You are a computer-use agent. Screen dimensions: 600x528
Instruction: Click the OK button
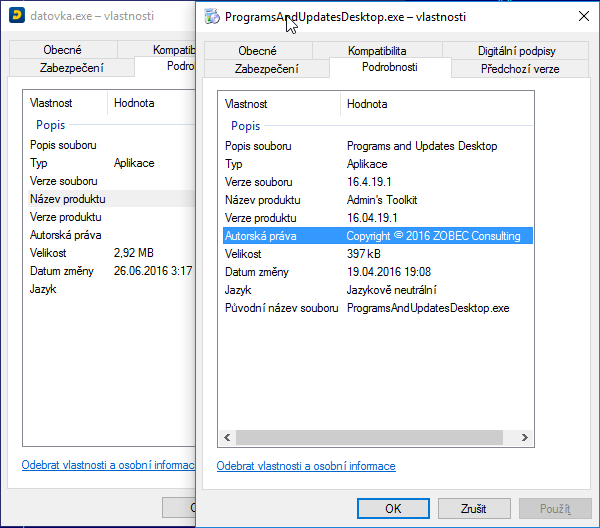393,508
